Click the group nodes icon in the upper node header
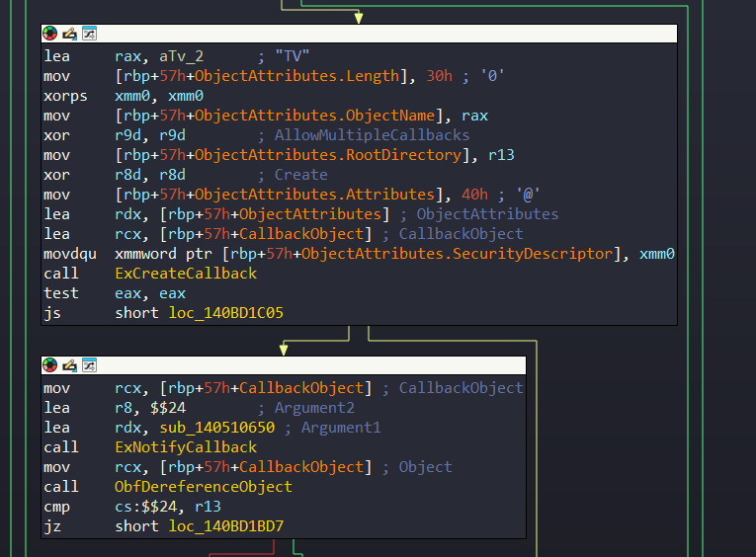756x557 pixels. click(89, 34)
